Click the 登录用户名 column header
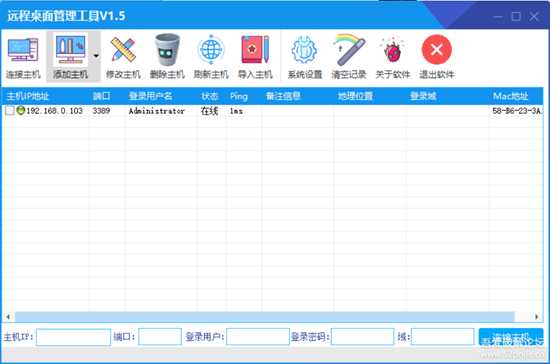 click(x=150, y=96)
